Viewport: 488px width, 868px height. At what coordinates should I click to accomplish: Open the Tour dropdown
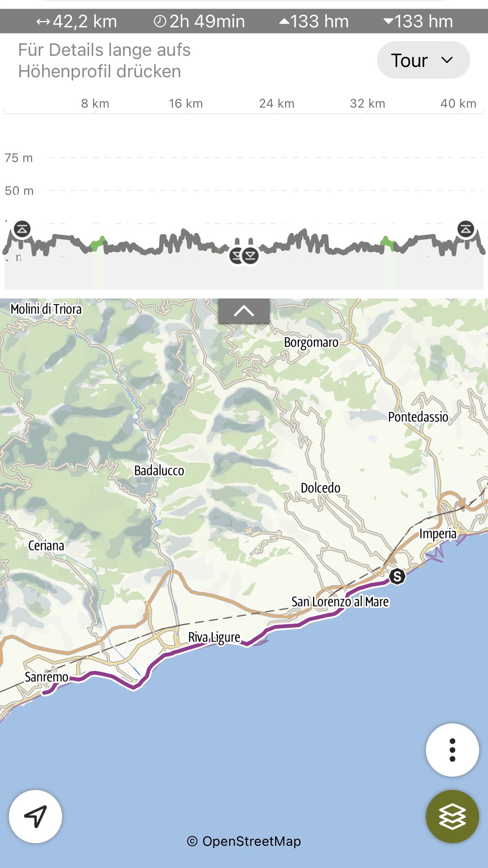(x=423, y=60)
